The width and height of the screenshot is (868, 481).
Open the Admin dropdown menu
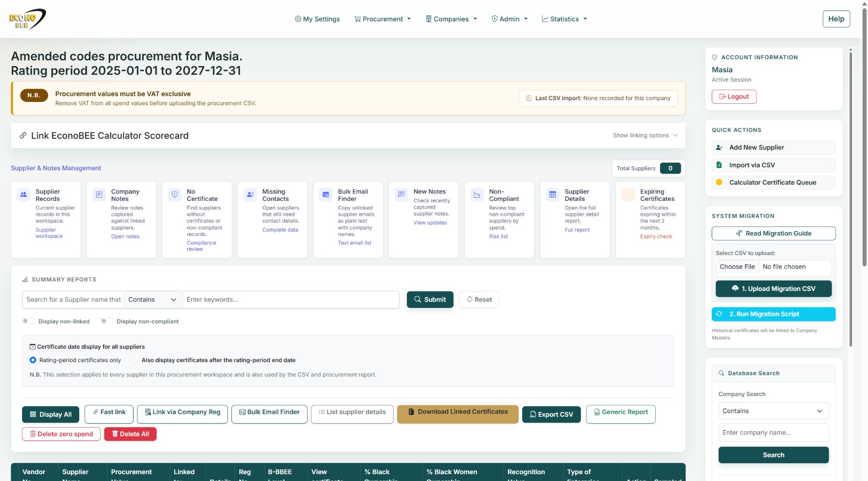[x=509, y=19]
